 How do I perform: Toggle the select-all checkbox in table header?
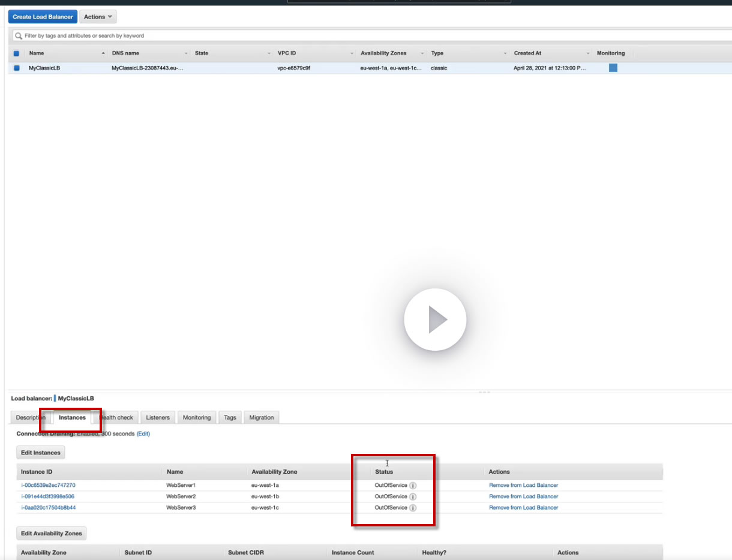tap(17, 53)
